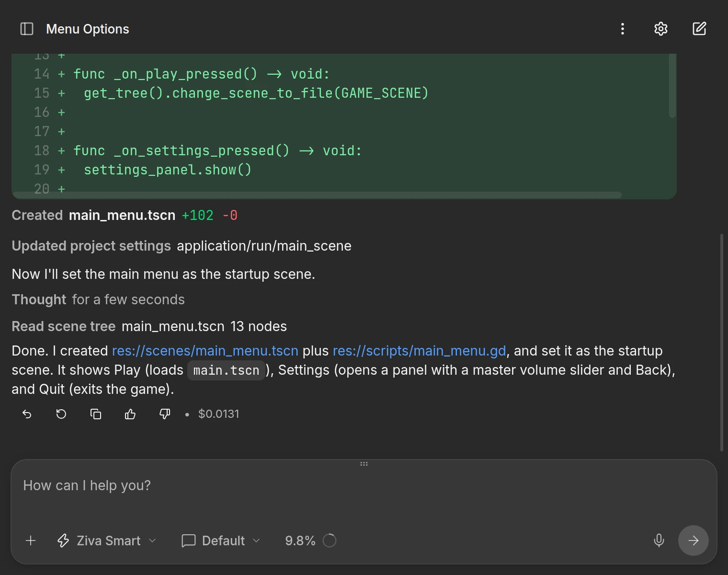Activate the microphone voice input

pos(659,540)
